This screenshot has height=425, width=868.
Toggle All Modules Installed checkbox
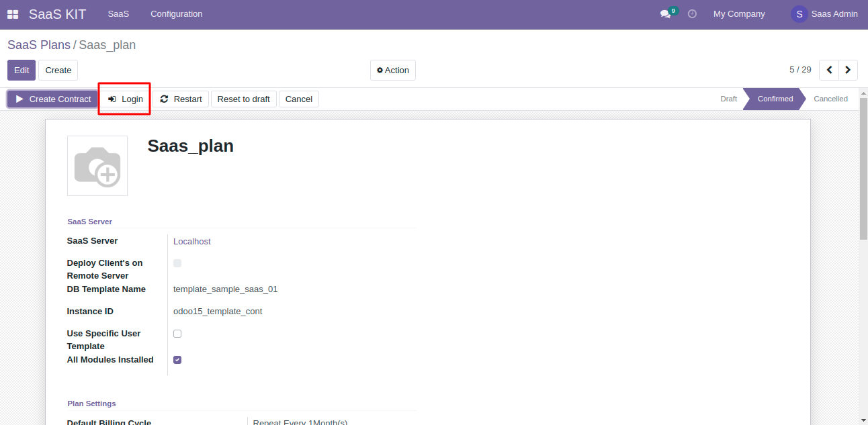point(177,360)
